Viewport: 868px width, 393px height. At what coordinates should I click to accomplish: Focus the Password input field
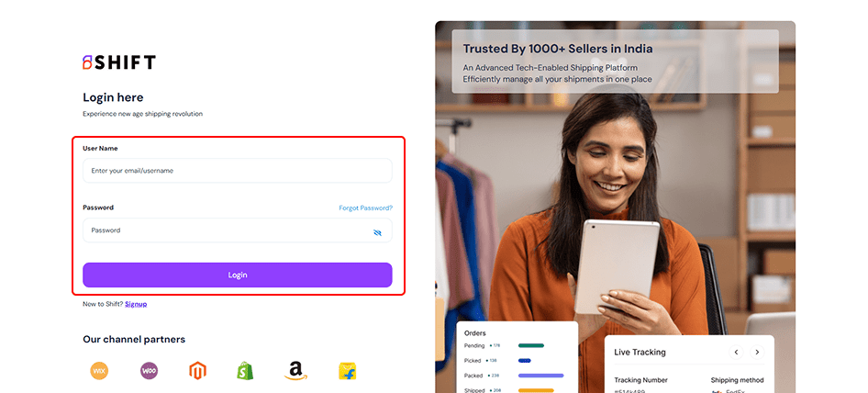click(238, 230)
